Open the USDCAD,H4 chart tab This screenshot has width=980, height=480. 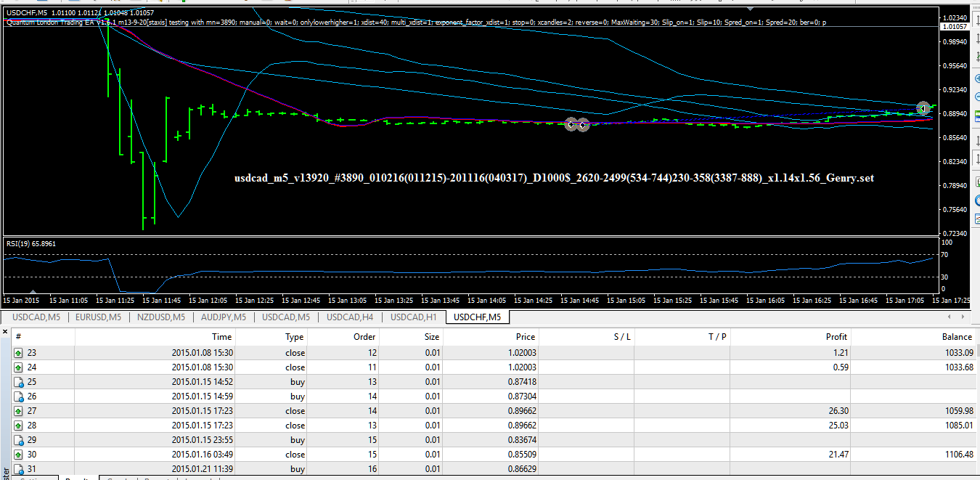pyautogui.click(x=350, y=317)
